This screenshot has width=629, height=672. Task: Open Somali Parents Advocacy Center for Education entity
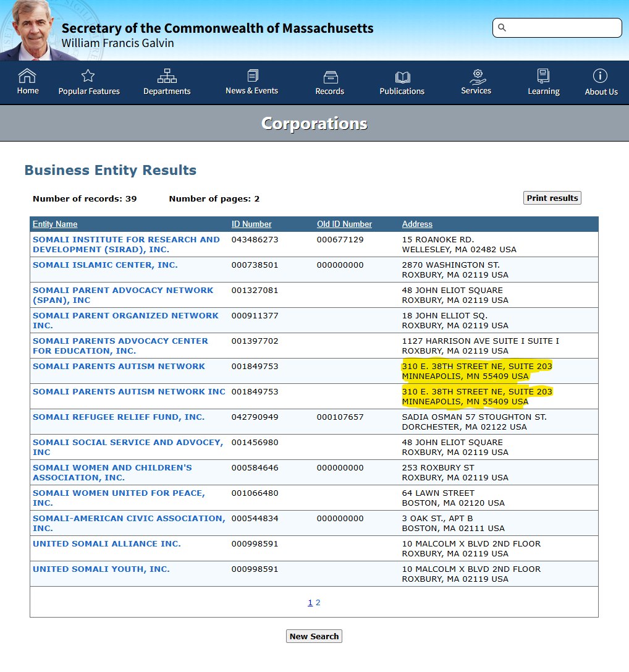coord(120,346)
